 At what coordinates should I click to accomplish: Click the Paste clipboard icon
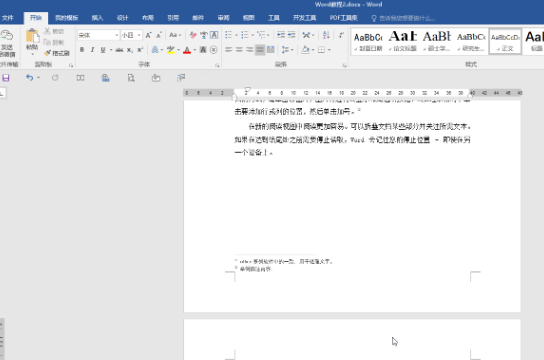[x=32, y=36]
